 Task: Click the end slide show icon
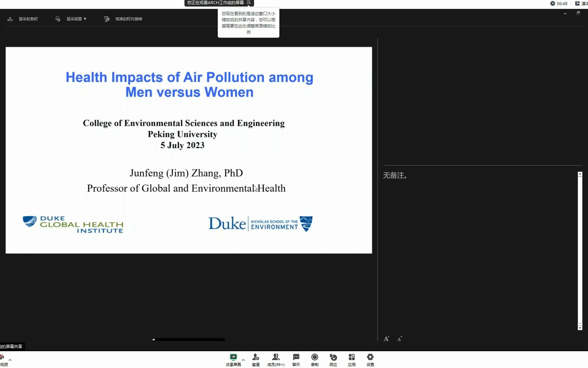pos(107,19)
